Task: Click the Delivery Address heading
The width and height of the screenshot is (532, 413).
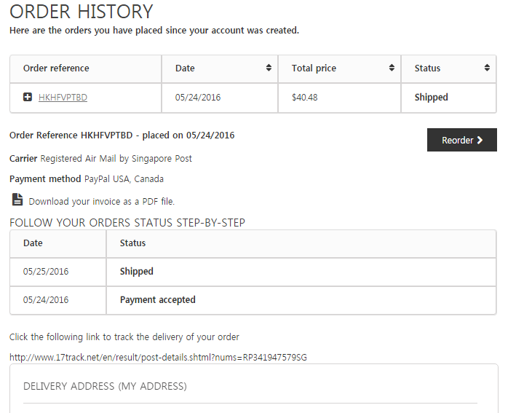Action: 105,386
